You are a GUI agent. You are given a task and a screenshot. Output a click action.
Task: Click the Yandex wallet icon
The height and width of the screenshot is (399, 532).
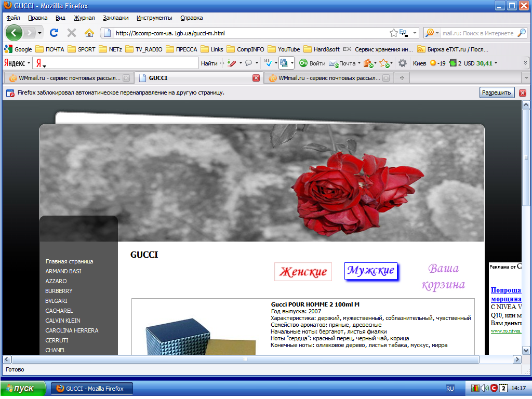368,63
